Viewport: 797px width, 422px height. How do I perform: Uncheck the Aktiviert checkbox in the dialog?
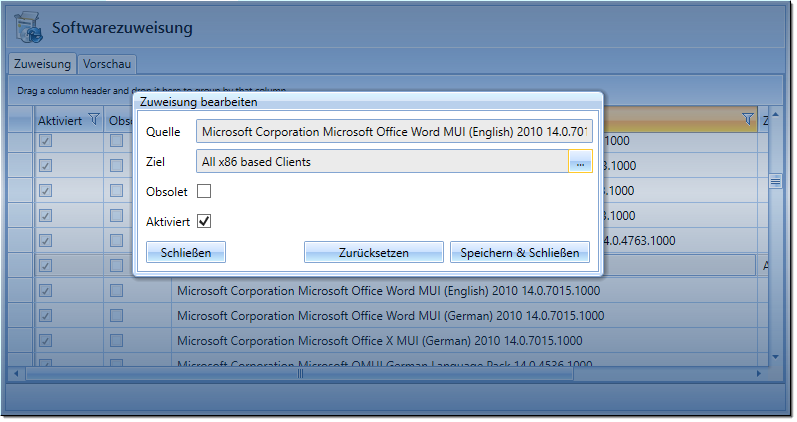[204, 221]
